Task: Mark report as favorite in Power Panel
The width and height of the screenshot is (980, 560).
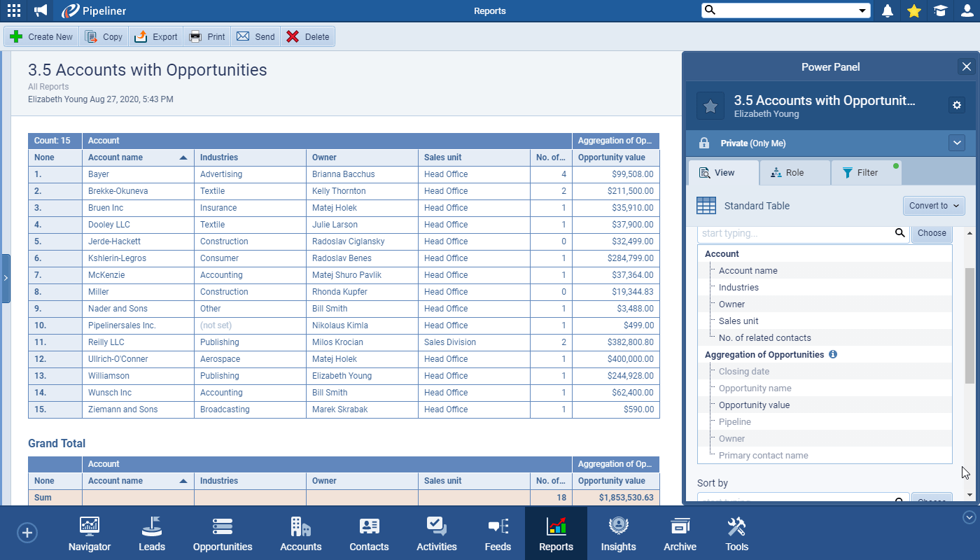Action: tap(710, 106)
